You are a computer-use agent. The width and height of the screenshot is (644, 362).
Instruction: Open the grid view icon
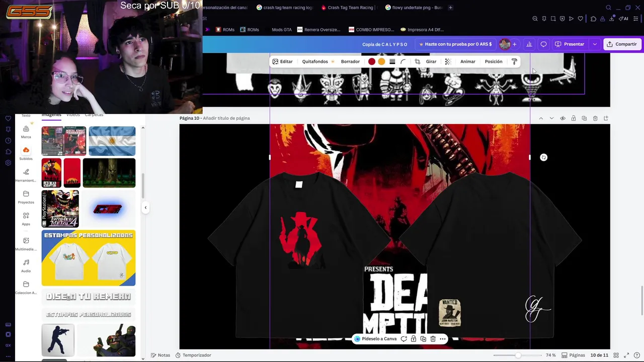click(x=616, y=355)
